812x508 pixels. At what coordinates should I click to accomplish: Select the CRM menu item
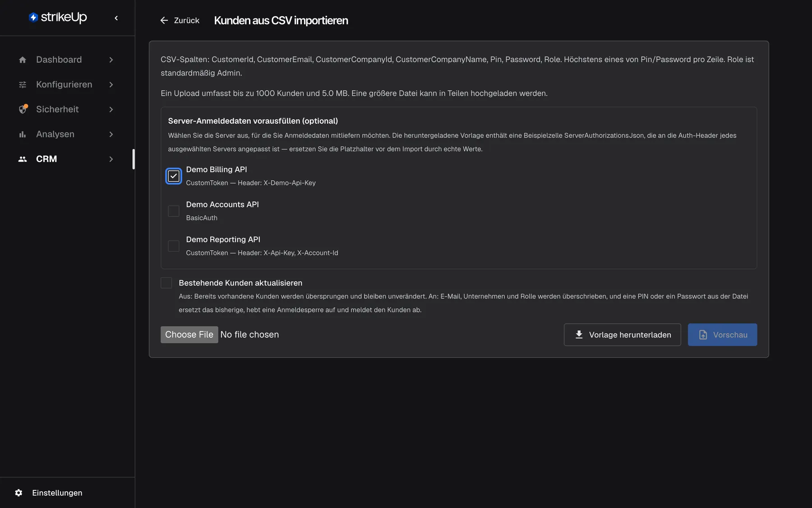(x=66, y=159)
